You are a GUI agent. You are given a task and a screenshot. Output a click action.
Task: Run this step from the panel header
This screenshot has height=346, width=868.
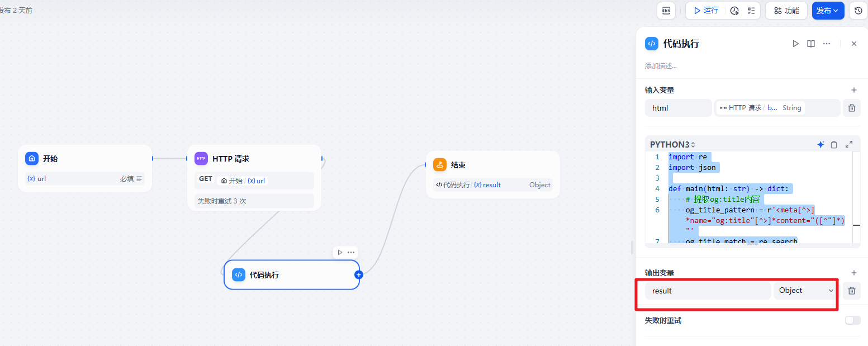coord(795,44)
